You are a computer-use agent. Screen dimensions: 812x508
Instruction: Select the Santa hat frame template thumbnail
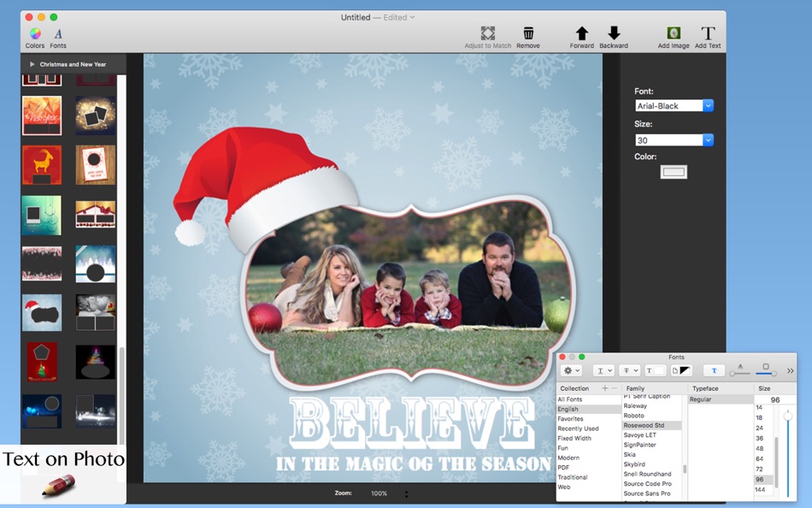tap(42, 312)
